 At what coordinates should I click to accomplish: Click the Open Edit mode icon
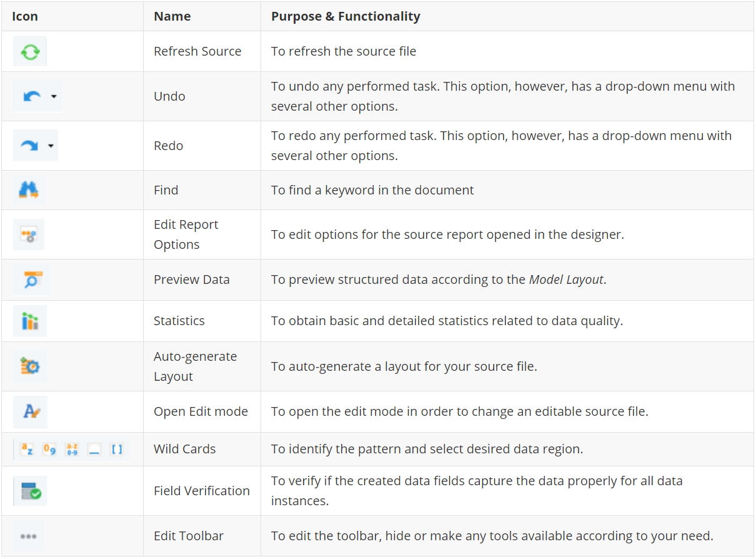(x=31, y=411)
